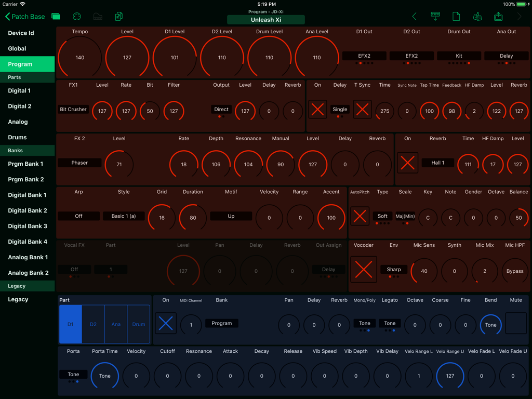532x399 pixels.
Task: Open the Phaser FX 2 type selector
Action: pos(79,163)
